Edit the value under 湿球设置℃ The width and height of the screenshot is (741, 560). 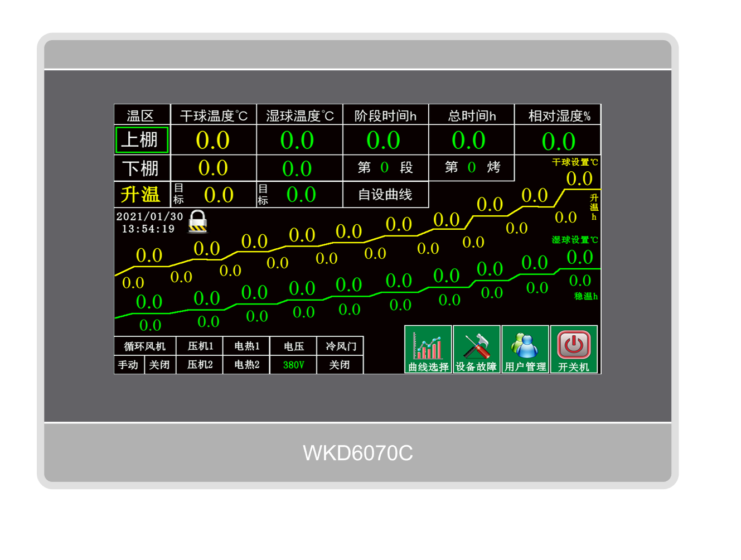(x=580, y=257)
